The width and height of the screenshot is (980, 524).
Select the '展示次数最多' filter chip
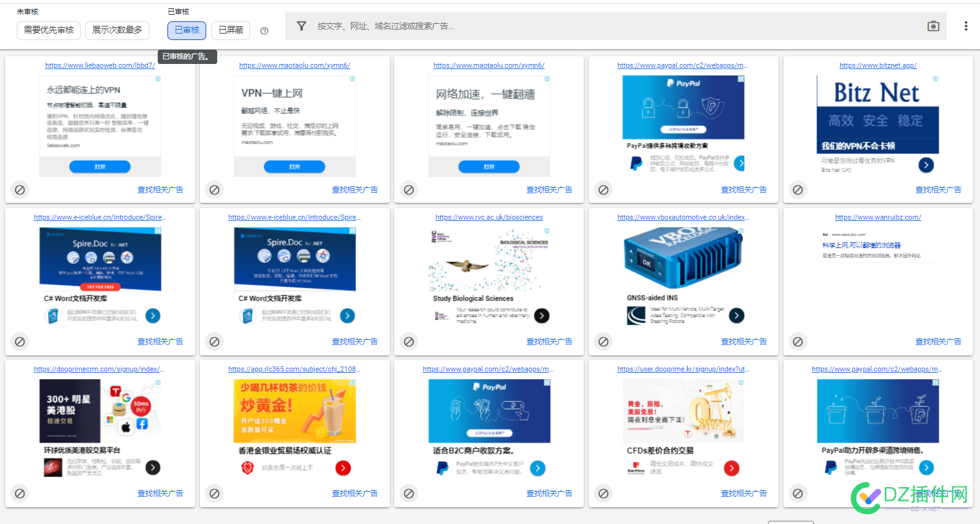coord(117,30)
